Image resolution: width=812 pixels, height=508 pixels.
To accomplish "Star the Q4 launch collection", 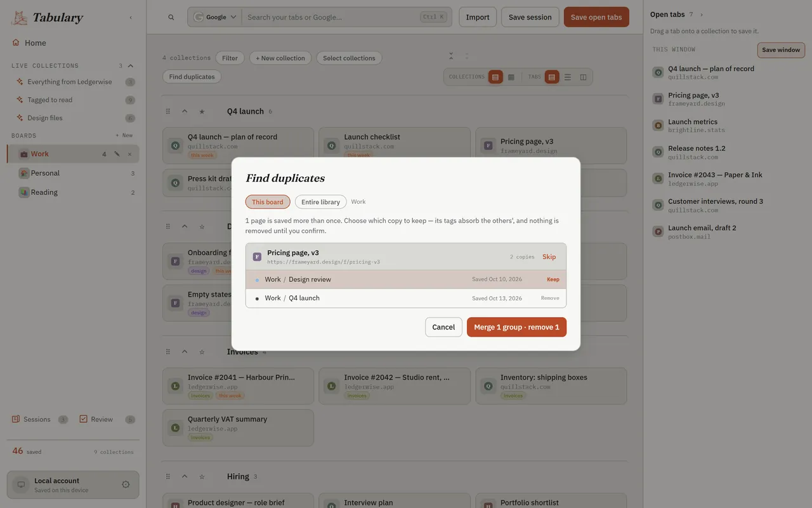I will point(202,111).
